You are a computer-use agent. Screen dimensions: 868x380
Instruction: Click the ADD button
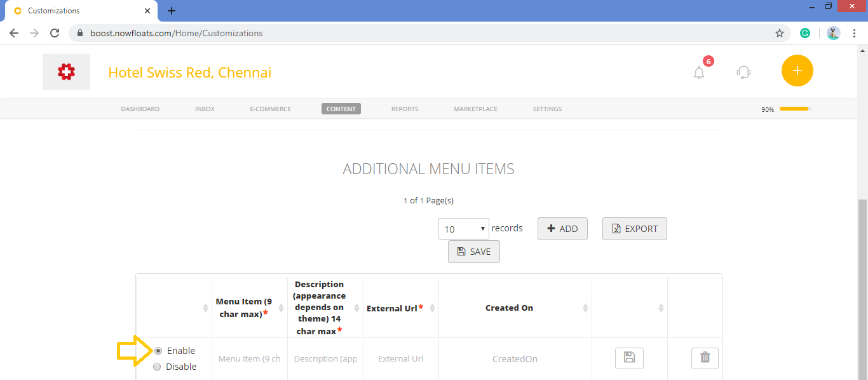tap(562, 229)
